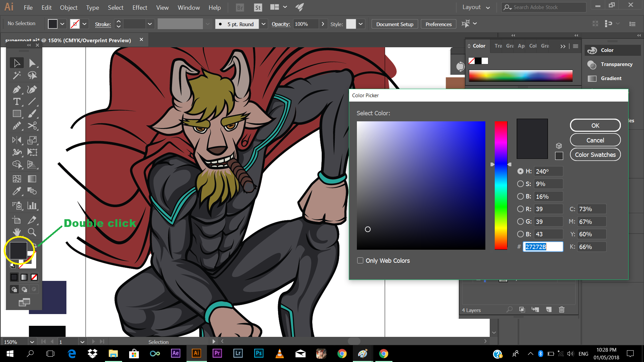Select the Type tool
Screen dimensions: 644x362
(16, 102)
